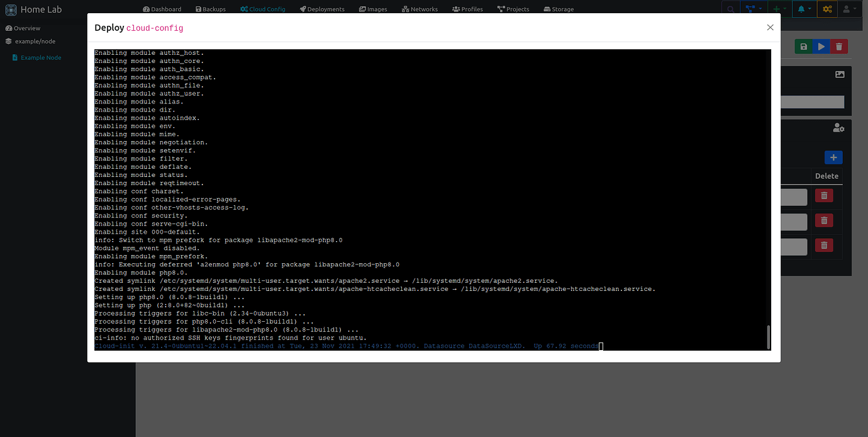Screen dimensions: 868x437
Task: Click line 'Enabling module authz_host.'
Action: click(149, 53)
